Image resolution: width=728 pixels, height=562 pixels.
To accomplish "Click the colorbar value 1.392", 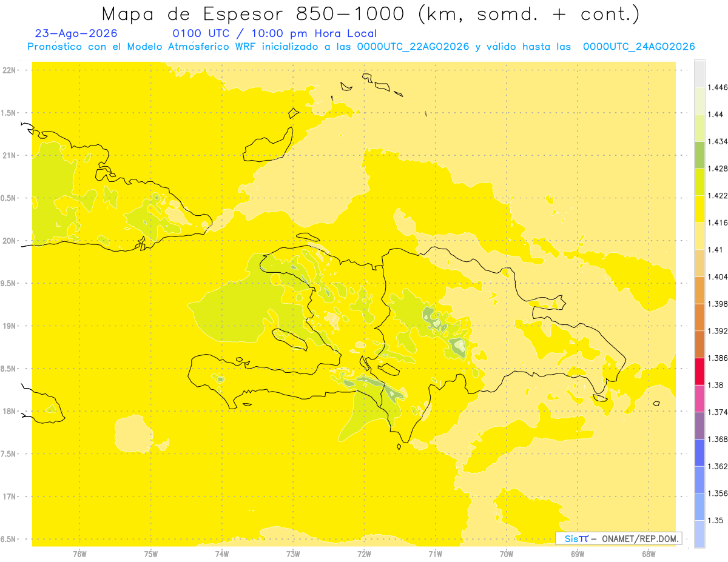I will (718, 331).
